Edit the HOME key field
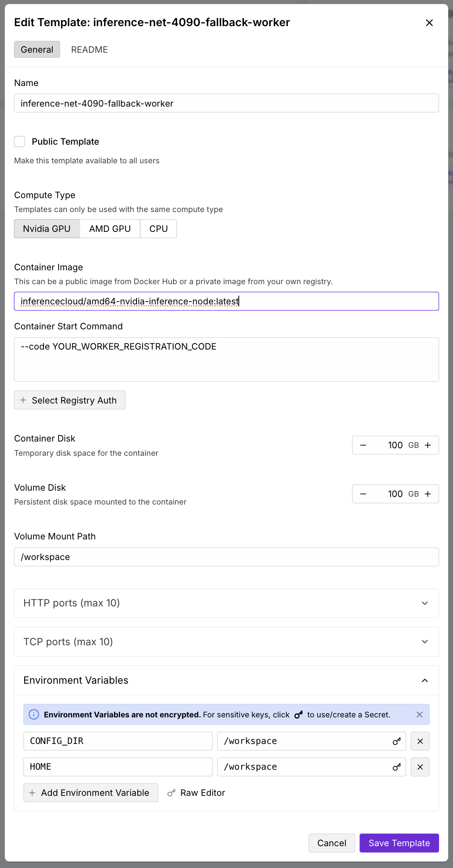The image size is (453, 868). point(118,767)
